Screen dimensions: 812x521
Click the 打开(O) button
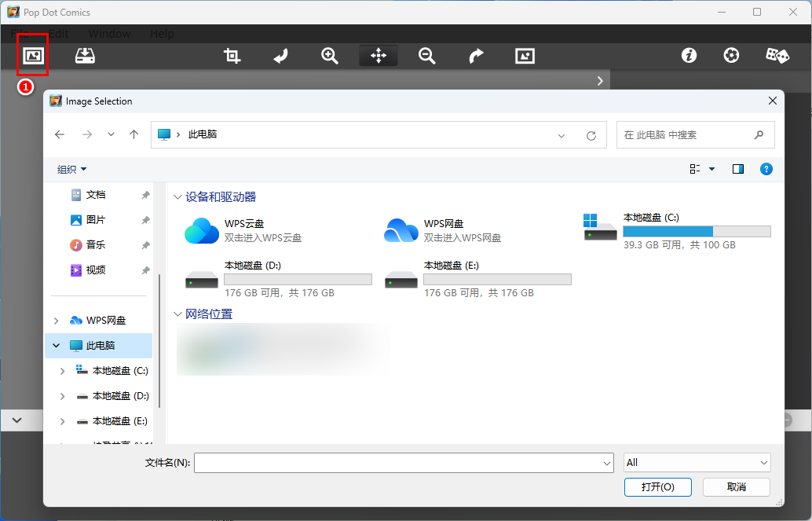(657, 487)
